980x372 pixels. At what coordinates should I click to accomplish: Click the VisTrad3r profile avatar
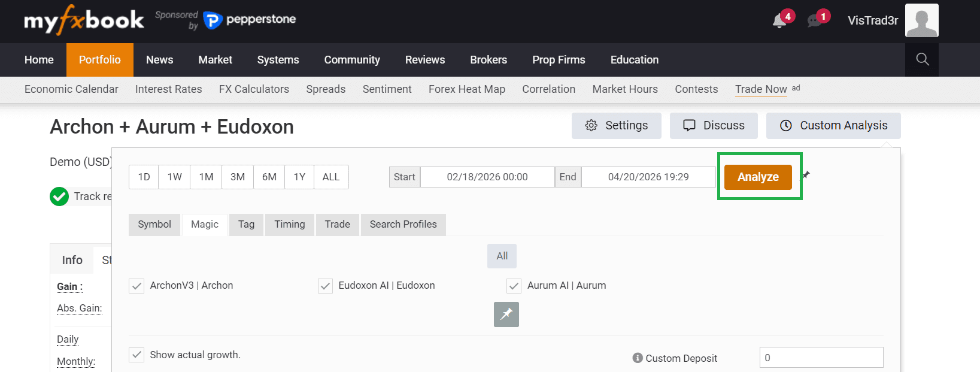[x=921, y=20]
